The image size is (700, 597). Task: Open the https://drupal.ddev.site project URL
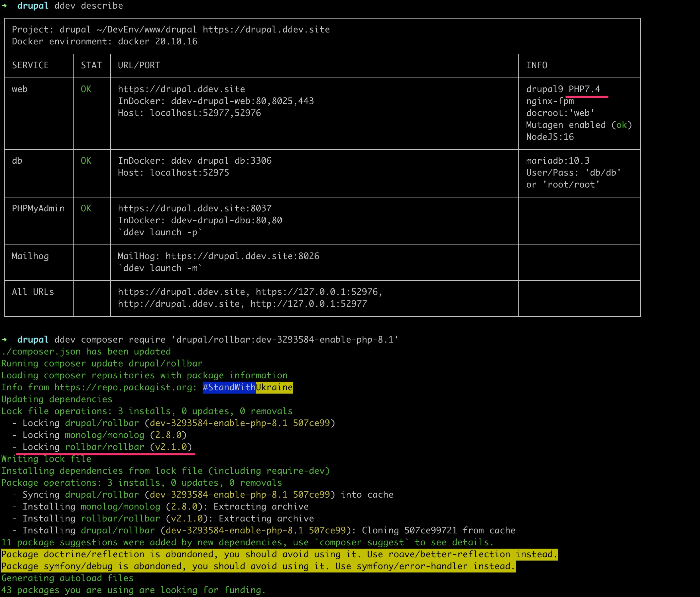[x=181, y=89]
